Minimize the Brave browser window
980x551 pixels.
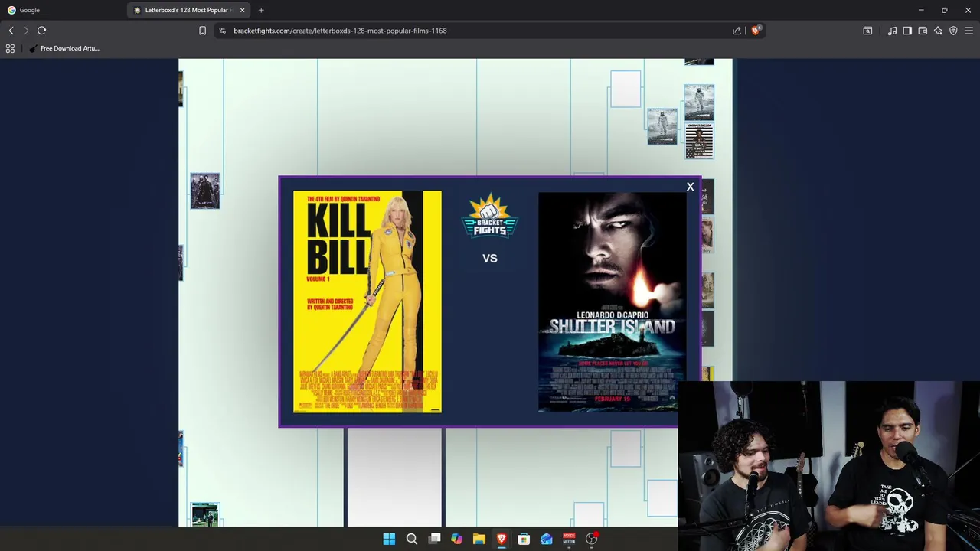click(921, 10)
